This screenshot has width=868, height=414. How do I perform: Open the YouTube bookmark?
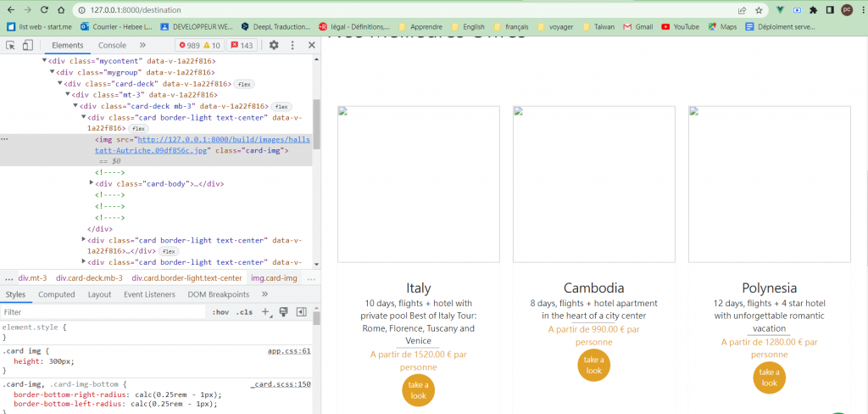coord(681,26)
